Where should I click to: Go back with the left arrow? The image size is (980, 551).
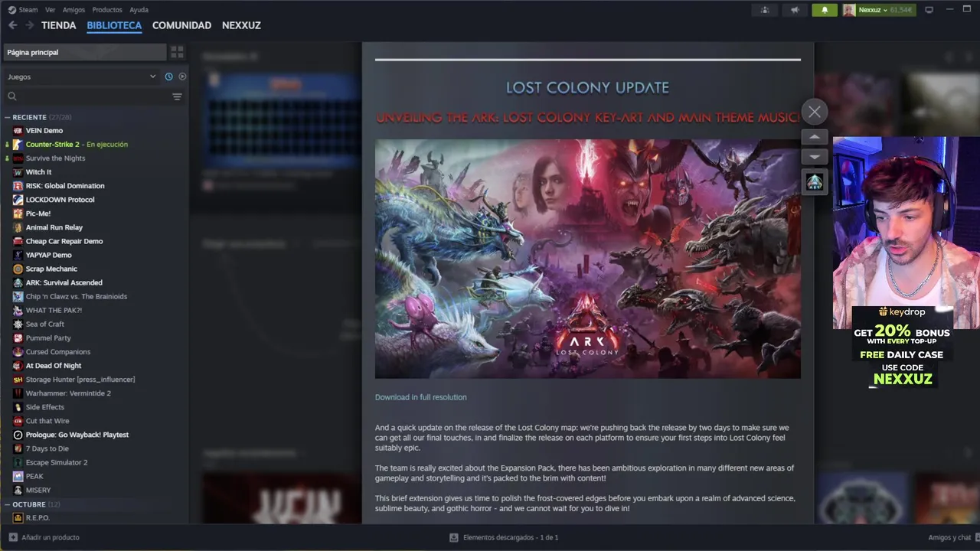[12, 25]
